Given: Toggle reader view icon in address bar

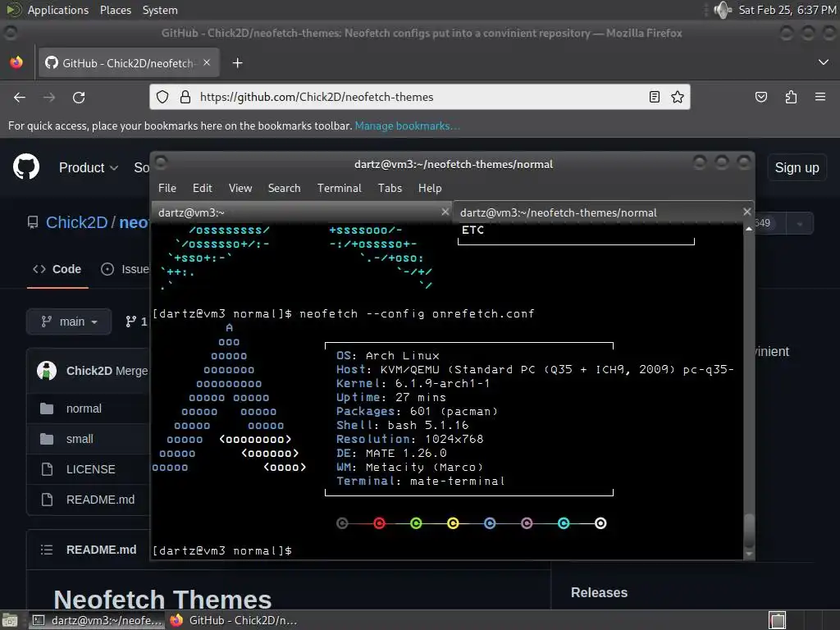Looking at the screenshot, I should pyautogui.click(x=654, y=97).
